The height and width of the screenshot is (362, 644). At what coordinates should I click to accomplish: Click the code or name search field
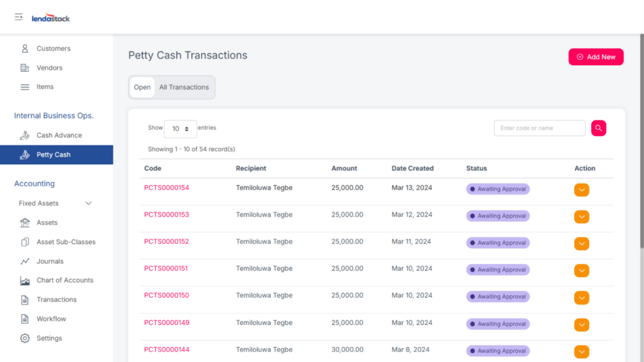pos(539,128)
